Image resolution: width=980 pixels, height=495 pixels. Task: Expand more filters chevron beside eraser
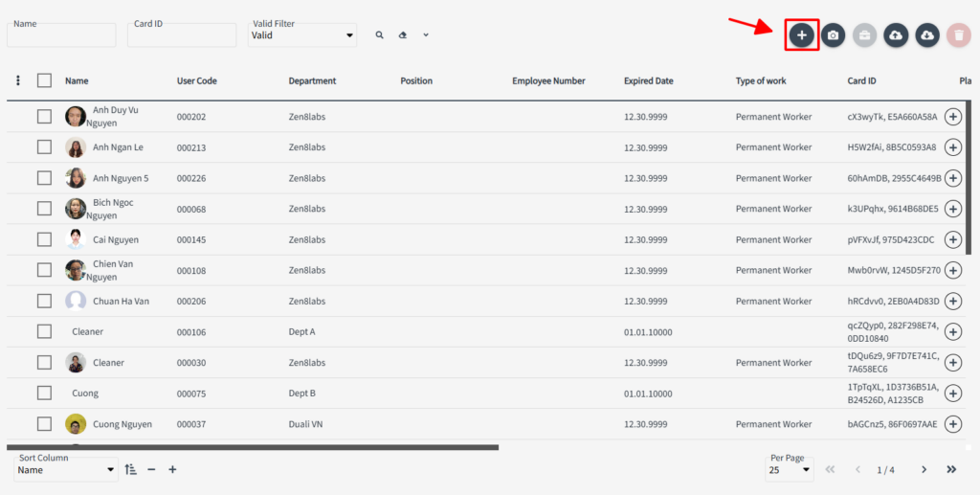point(426,35)
